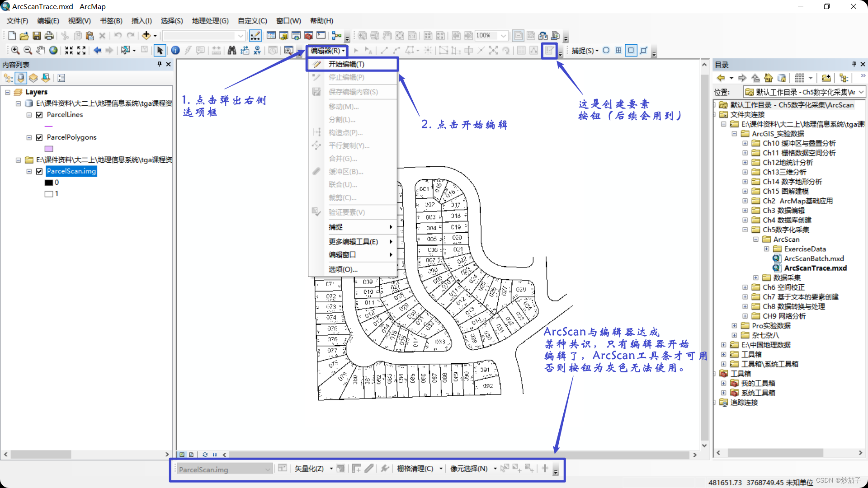Viewport: 868px width, 488px height.
Task: Open the 文件(F) menu
Action: tap(17, 21)
